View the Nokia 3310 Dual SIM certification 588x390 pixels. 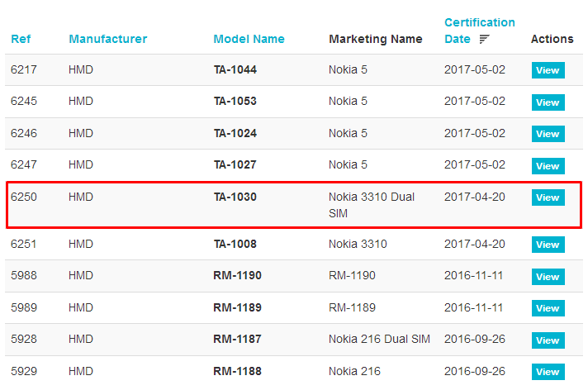pyautogui.click(x=548, y=197)
